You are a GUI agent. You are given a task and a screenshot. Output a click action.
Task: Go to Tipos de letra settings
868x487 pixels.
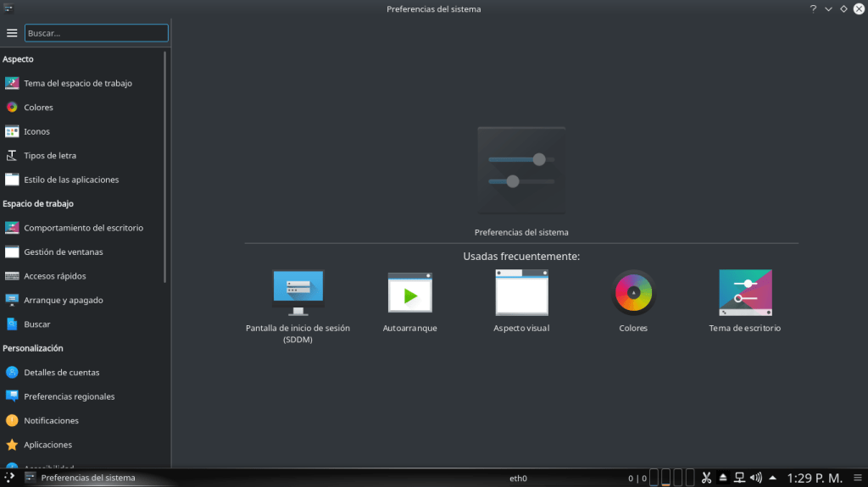(49, 156)
